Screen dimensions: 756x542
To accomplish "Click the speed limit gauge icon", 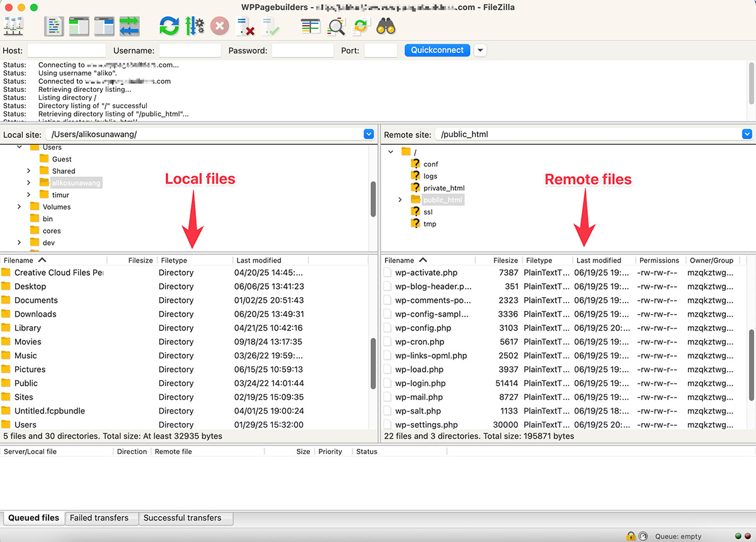I will (x=643, y=536).
